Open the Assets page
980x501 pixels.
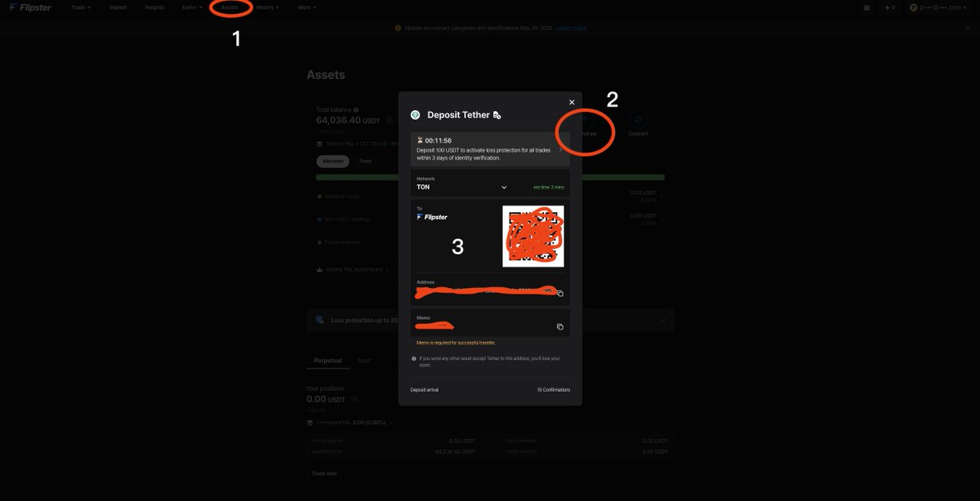click(229, 7)
